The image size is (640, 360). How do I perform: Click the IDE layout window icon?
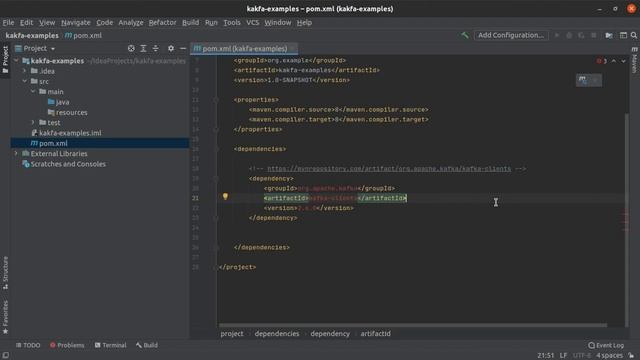(623, 36)
